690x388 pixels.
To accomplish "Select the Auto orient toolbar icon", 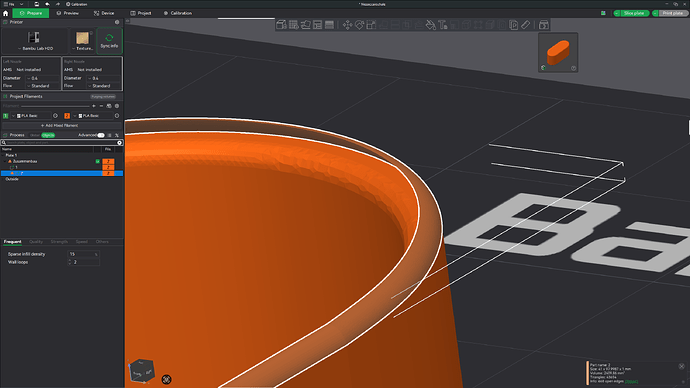I will click(x=305, y=25).
